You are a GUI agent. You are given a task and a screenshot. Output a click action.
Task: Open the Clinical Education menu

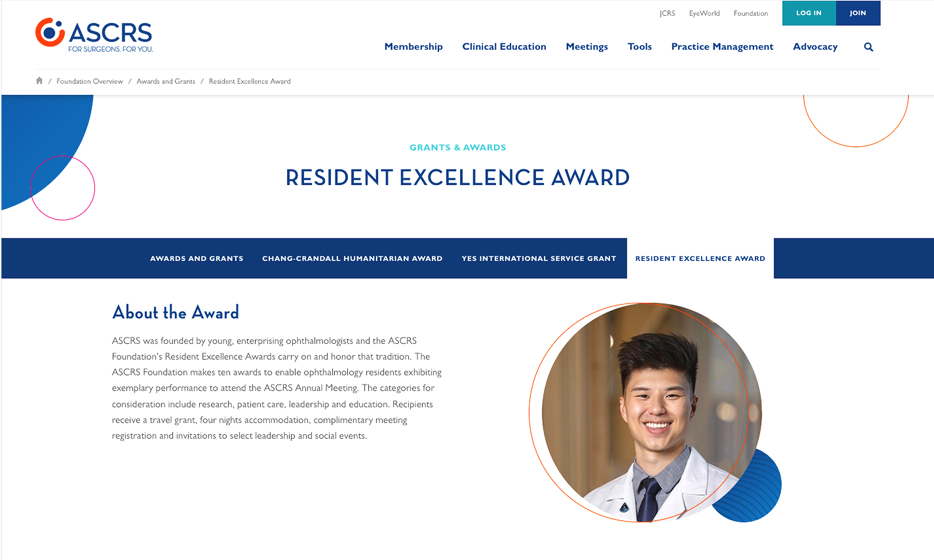coord(504,47)
